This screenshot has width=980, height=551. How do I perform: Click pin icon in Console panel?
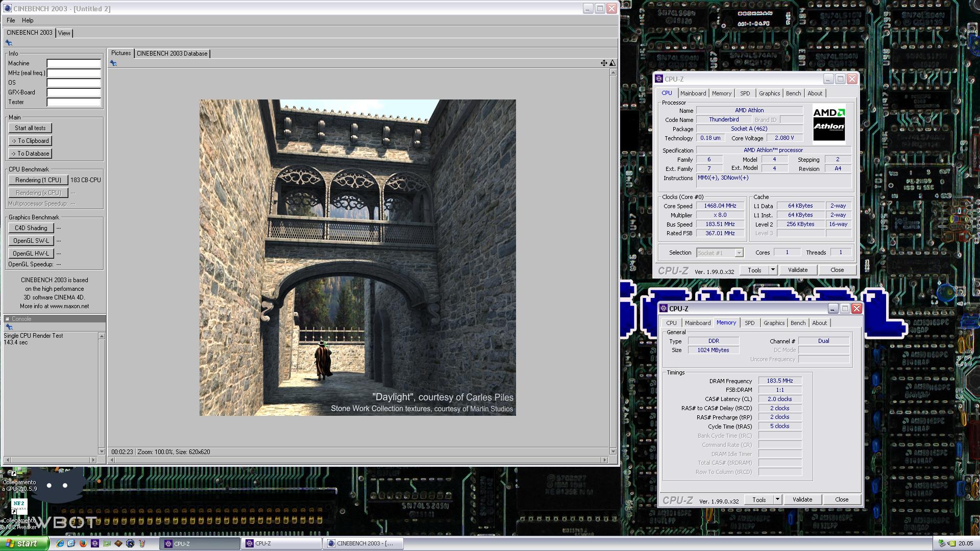point(9,327)
